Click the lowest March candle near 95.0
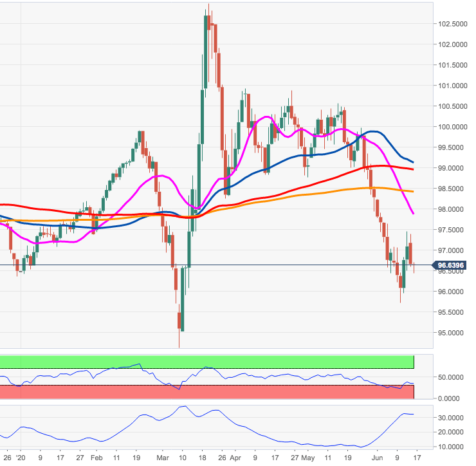The height and width of the screenshot is (466, 476). (181, 322)
